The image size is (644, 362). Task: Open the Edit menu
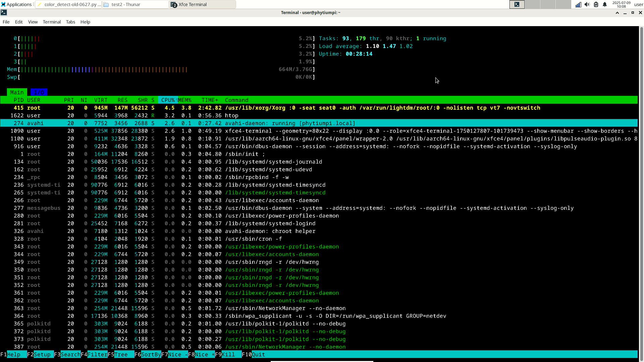pyautogui.click(x=19, y=22)
